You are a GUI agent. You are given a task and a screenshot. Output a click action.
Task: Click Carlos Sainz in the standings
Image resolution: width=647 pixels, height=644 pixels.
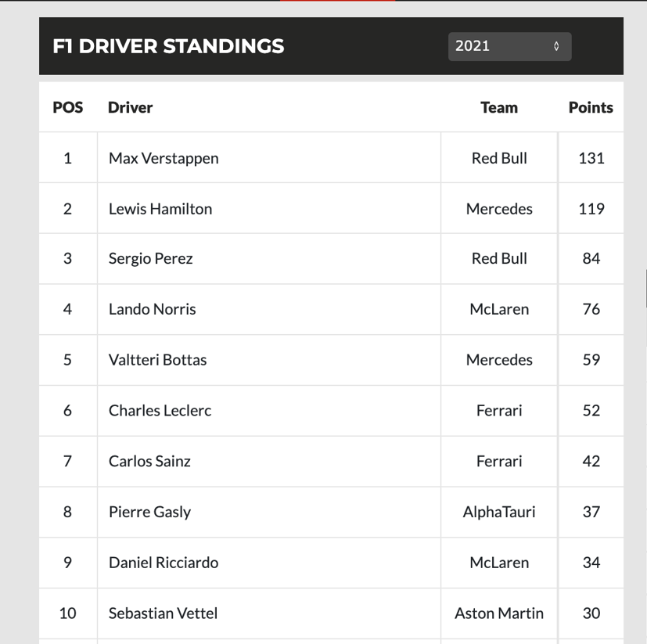(149, 461)
